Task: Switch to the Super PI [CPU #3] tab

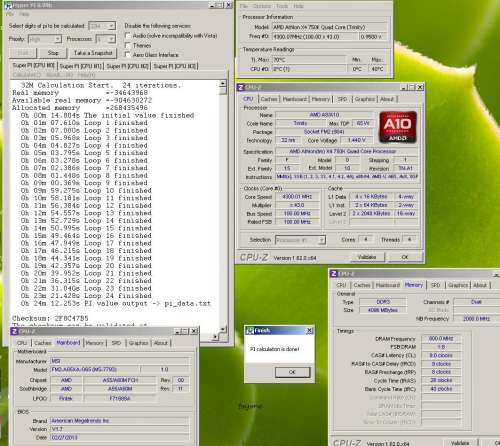Action: click(x=175, y=66)
